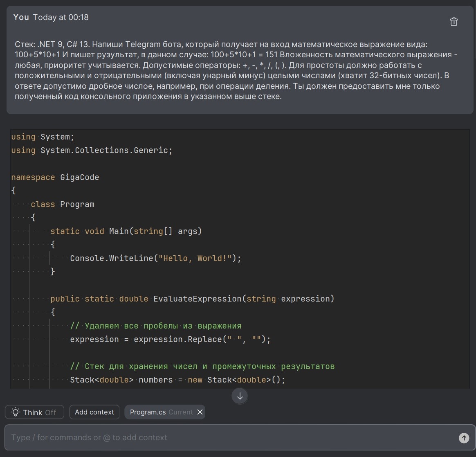Screen dimensions: 476x457
Task: Click the Stack<double> numbers declaration line
Action: pos(177,380)
